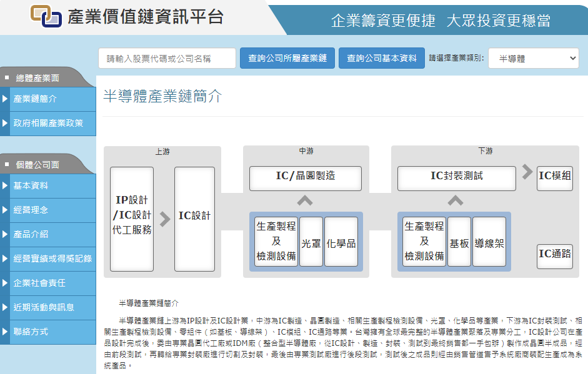
Task: Click the stock code search field
Action: coord(167,58)
